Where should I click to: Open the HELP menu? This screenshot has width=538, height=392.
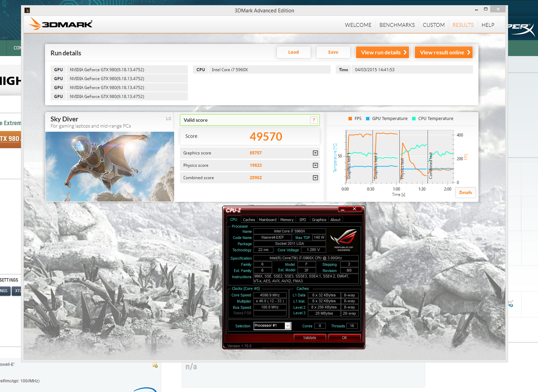pos(488,25)
